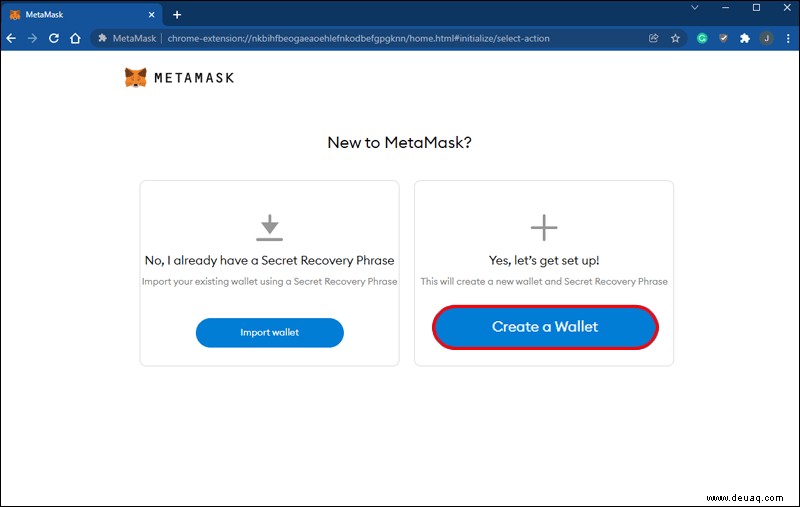This screenshot has height=507, width=800.
Task: Click the browser forward arrow
Action: [32, 38]
